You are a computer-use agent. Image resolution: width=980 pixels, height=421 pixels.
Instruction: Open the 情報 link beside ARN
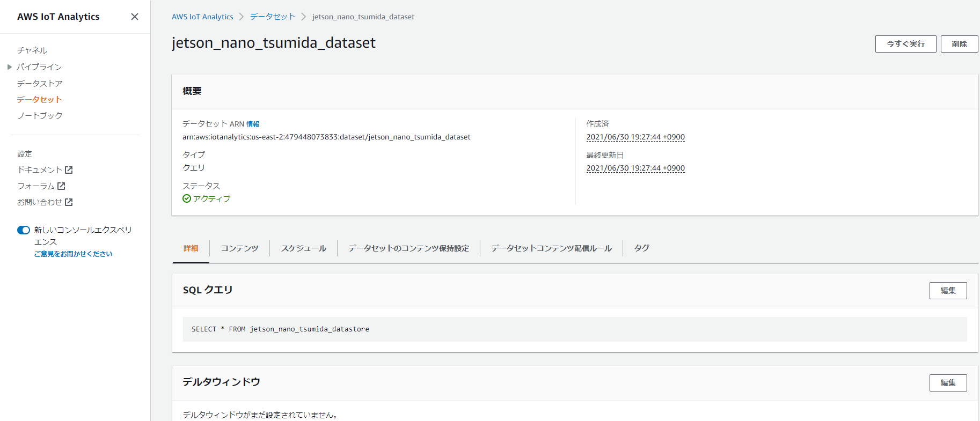tap(253, 124)
